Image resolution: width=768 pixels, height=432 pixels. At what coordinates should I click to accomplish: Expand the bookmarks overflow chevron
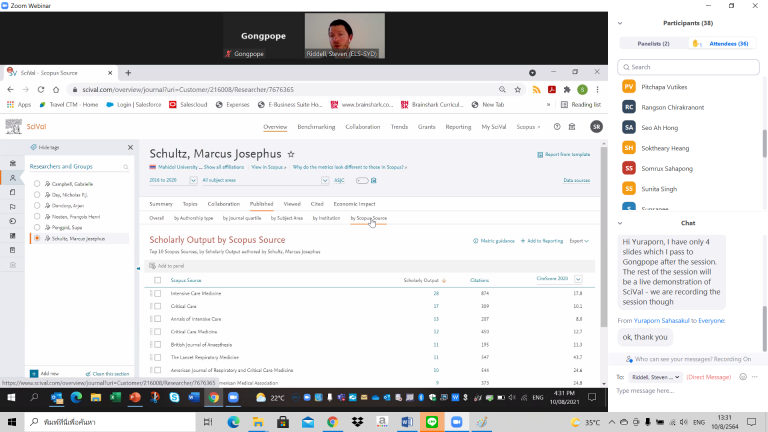(548, 105)
